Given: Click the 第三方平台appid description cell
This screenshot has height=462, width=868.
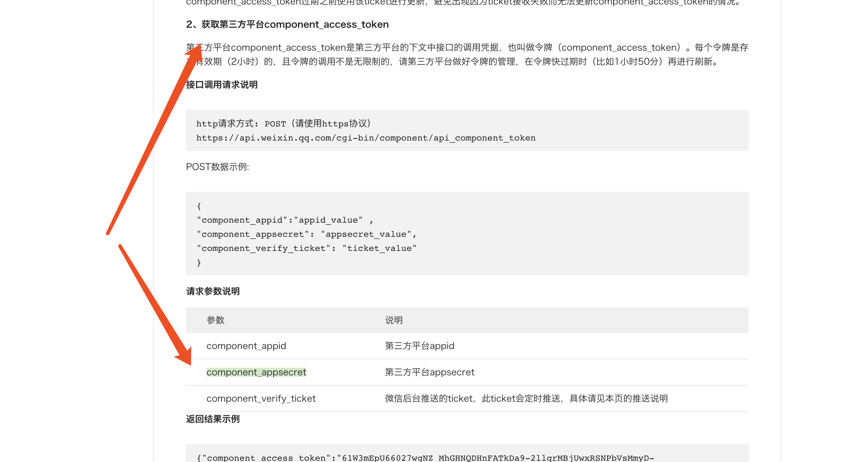Looking at the screenshot, I should [420, 346].
